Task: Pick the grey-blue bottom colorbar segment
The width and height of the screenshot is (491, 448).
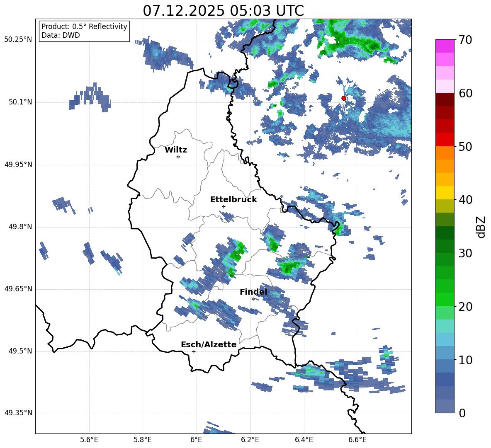Action: tap(445, 406)
